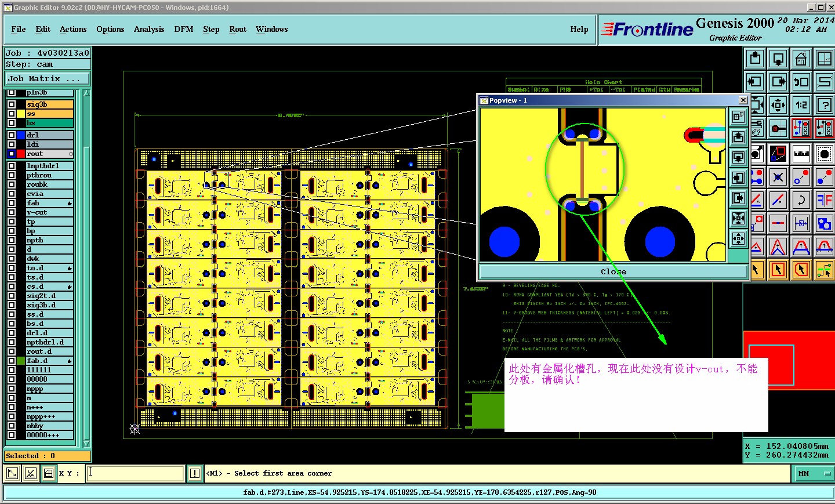Click the dashed-circle feature select icon
Viewport: 835px width, 504px height.
(x=824, y=154)
